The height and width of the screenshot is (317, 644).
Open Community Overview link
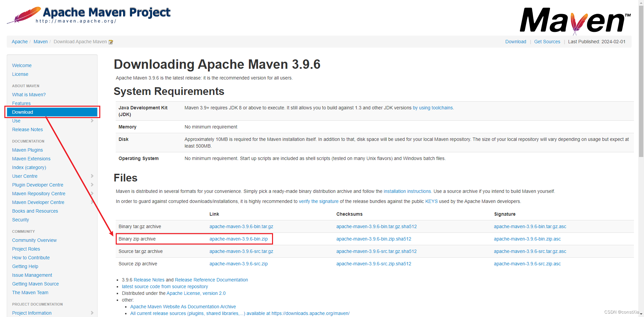tap(35, 240)
